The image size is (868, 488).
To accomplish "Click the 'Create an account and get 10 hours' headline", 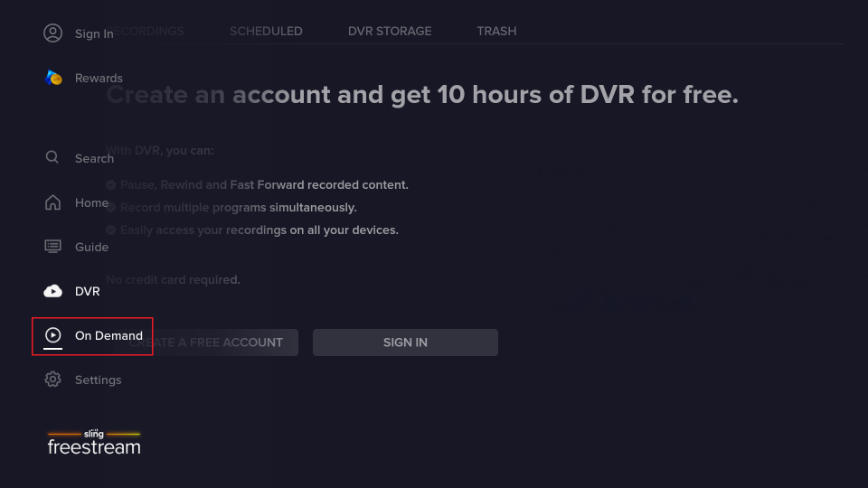I will [x=422, y=95].
